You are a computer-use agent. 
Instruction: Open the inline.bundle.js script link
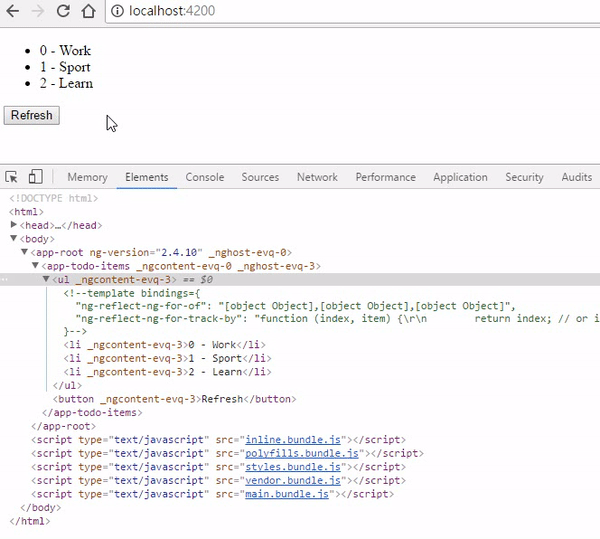click(293, 440)
